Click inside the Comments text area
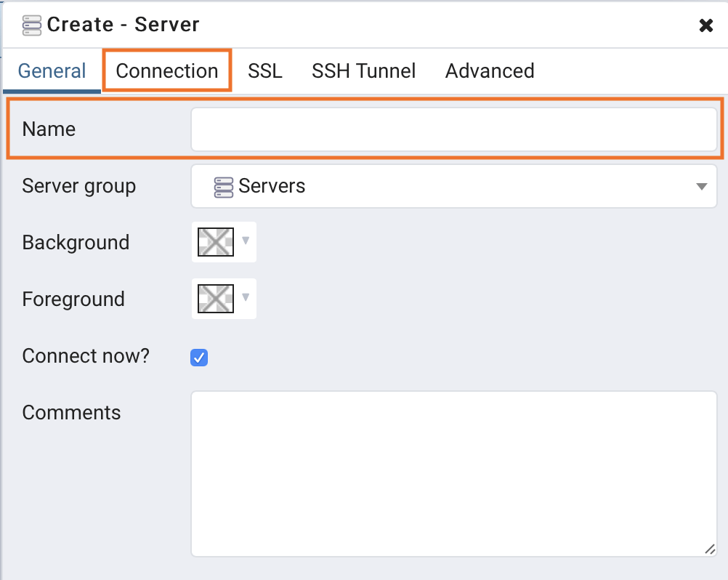 (454, 474)
